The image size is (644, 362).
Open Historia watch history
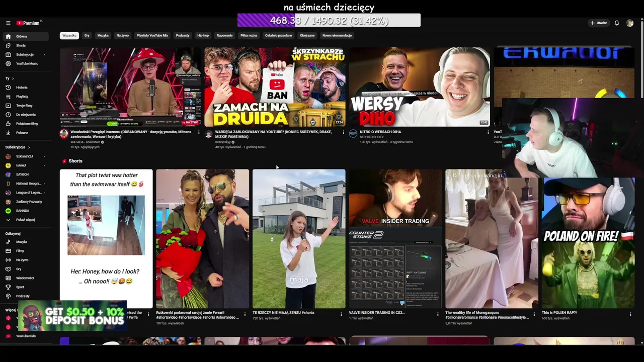tap(27, 87)
